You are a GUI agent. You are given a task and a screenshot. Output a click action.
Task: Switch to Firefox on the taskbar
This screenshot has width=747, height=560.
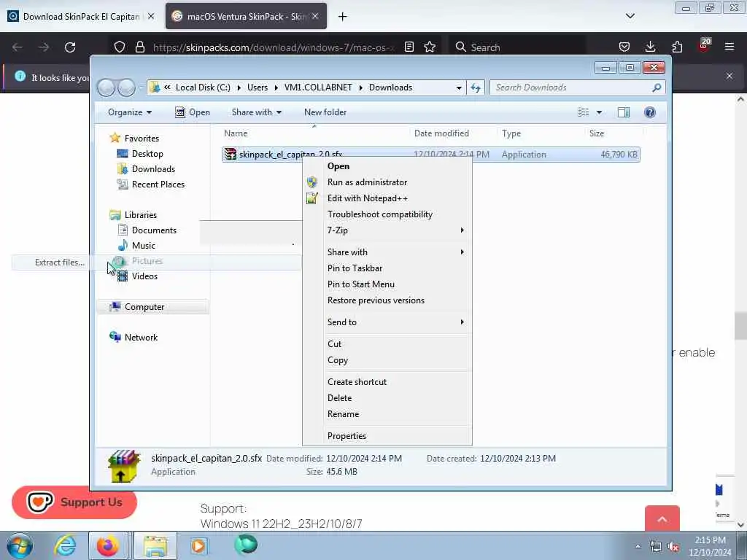(108, 545)
